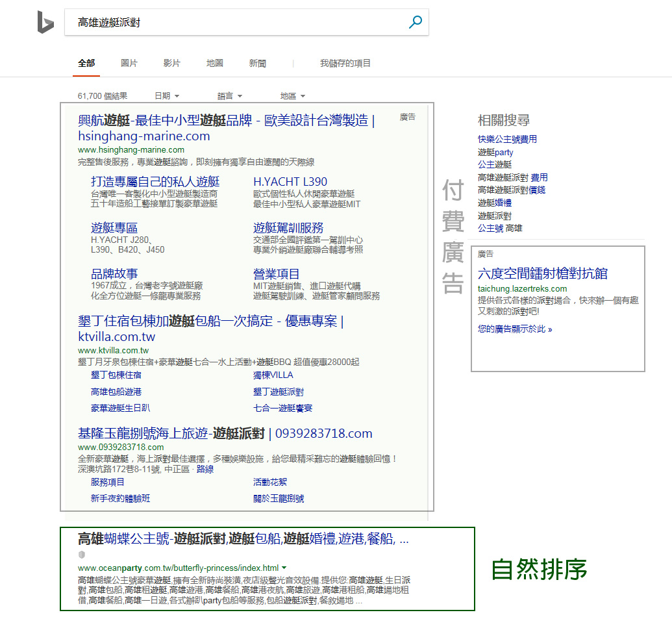Open the 活動花絮 link
Screen dimensions: 672x617
(270, 483)
